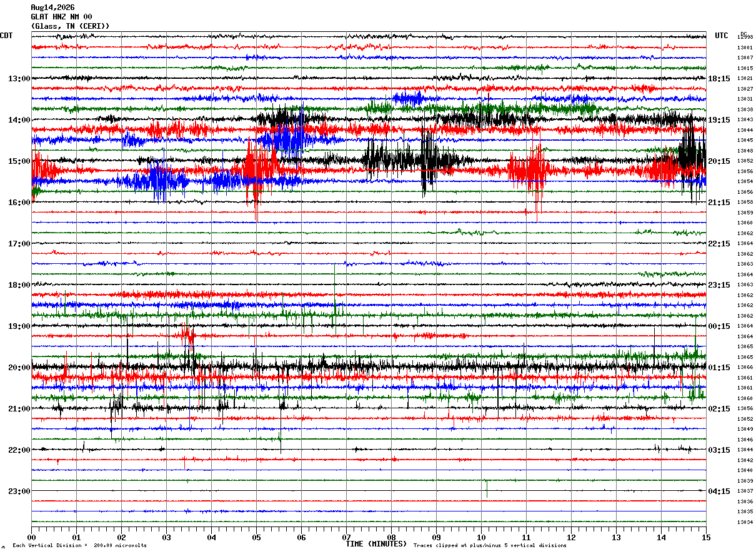Click minute 05 on the time axis

pyautogui.click(x=256, y=538)
